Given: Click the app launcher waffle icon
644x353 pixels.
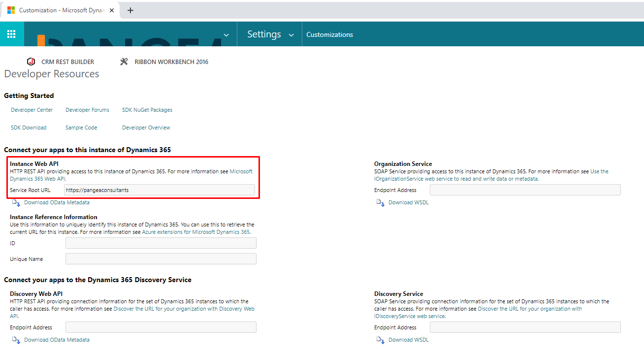Looking at the screenshot, I should click(11, 34).
